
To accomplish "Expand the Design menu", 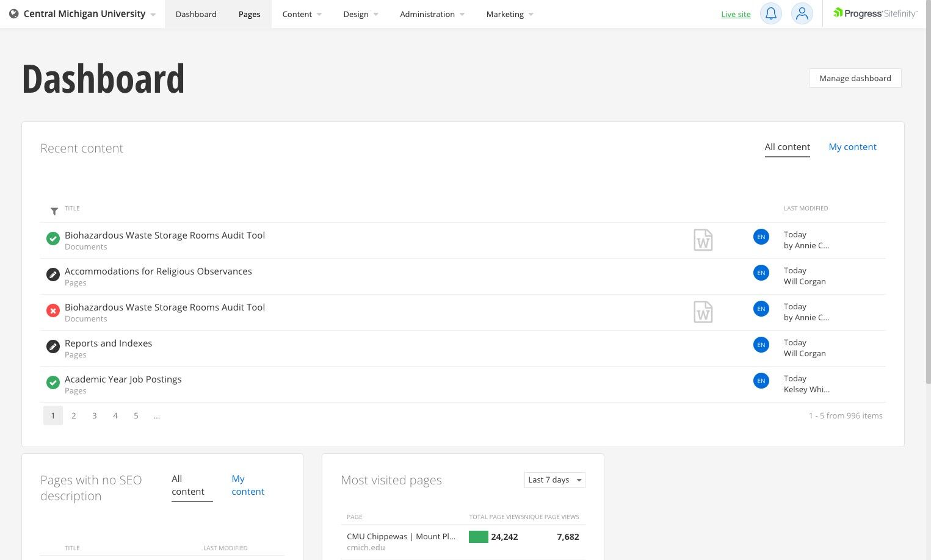I will [361, 14].
